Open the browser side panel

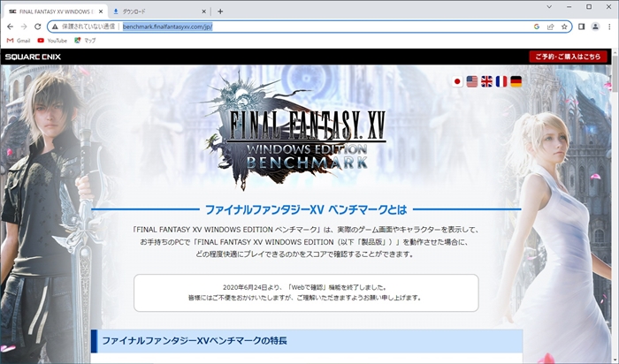[x=581, y=27]
